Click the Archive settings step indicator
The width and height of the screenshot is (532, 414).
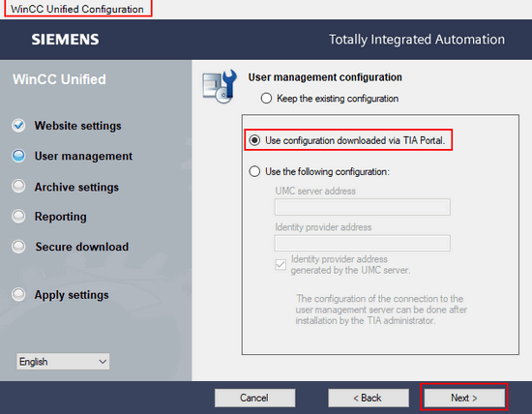[18, 187]
